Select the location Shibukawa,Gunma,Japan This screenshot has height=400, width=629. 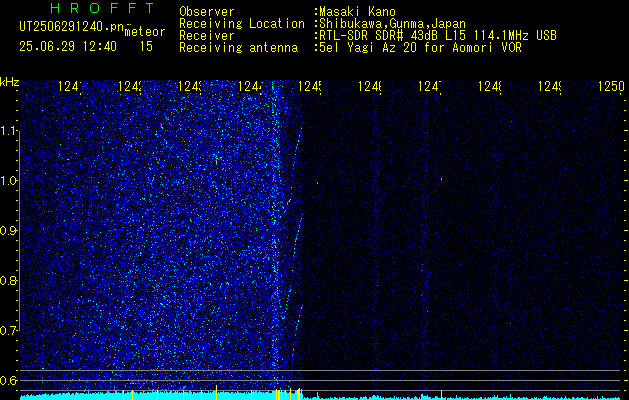coord(392,24)
